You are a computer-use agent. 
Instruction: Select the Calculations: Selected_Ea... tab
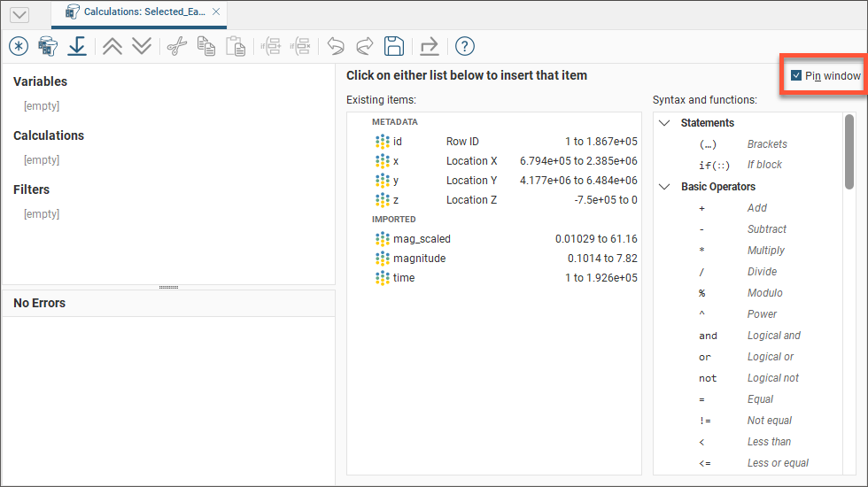(137, 12)
